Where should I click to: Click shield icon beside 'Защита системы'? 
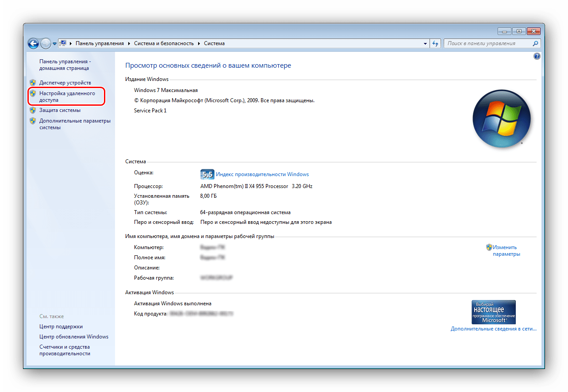pyautogui.click(x=33, y=110)
